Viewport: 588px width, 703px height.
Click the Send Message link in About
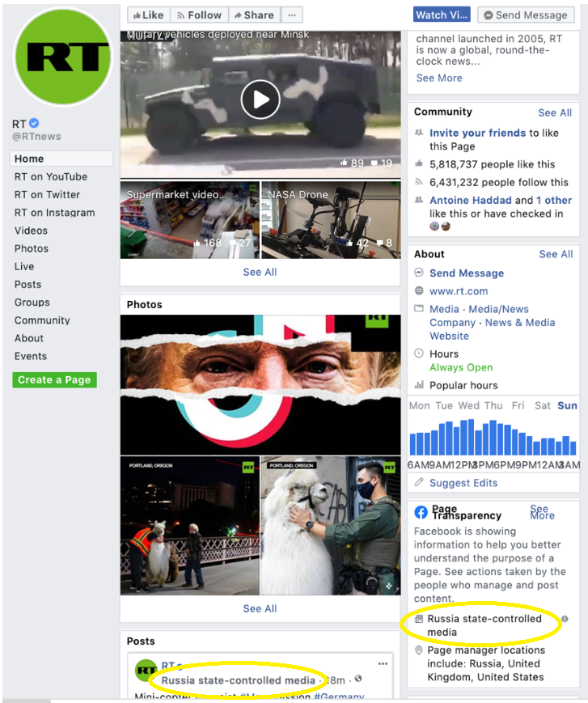point(467,273)
